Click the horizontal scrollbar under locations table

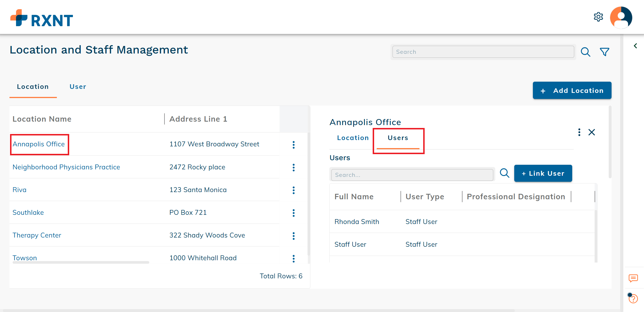pyautogui.click(x=81, y=262)
